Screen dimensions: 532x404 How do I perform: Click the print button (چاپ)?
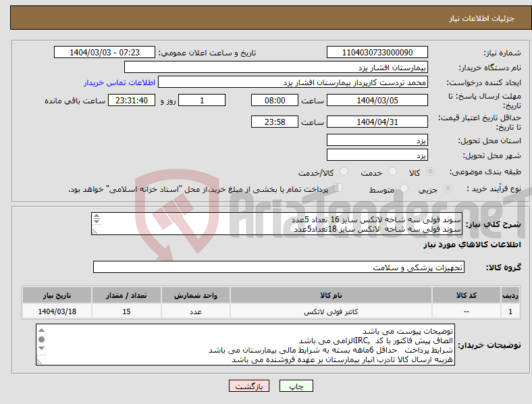pos(296,386)
